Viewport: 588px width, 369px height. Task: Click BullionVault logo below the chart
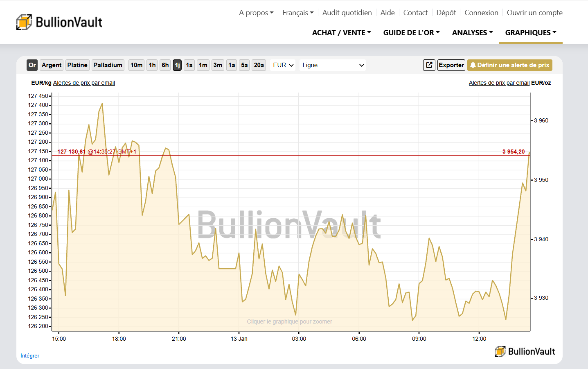click(x=525, y=351)
